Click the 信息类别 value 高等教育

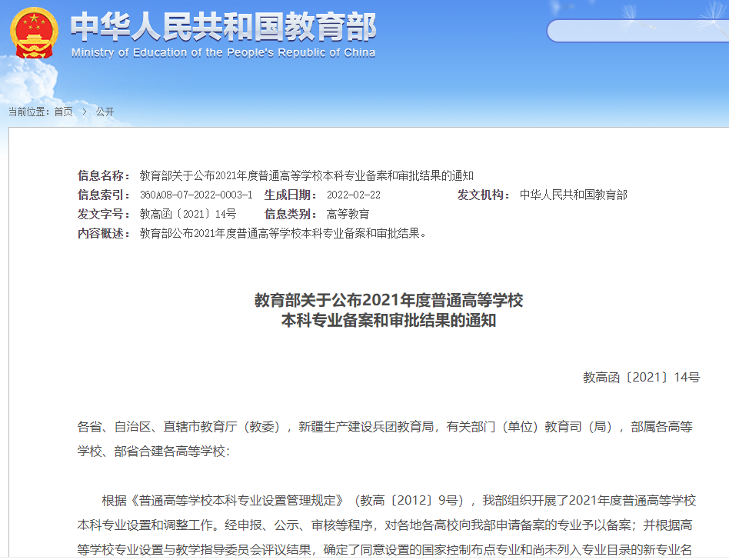348,214
